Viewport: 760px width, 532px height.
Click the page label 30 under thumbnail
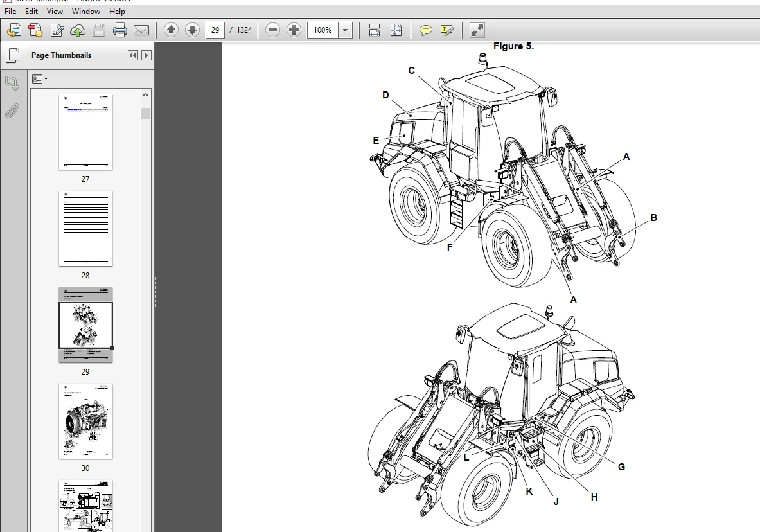(x=85, y=468)
